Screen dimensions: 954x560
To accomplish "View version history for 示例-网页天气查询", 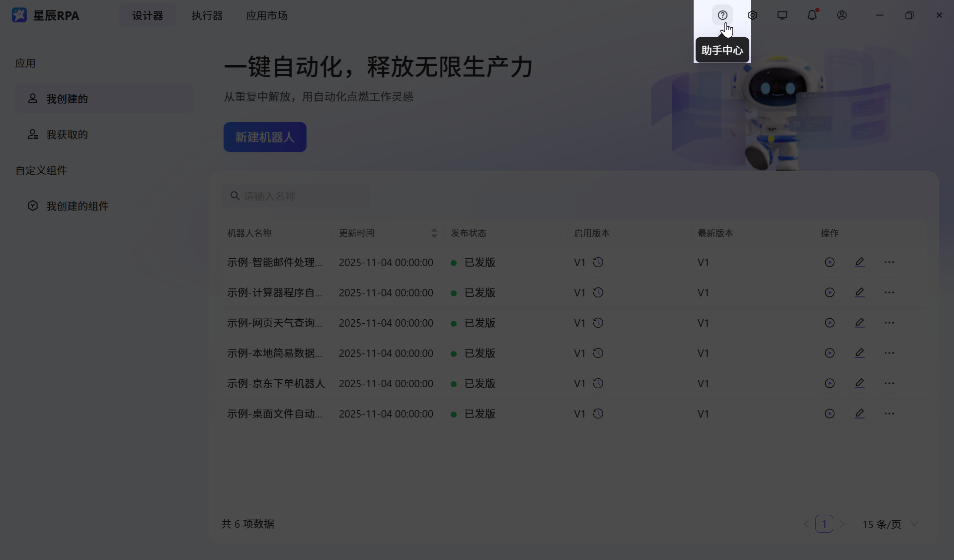I will (x=598, y=323).
